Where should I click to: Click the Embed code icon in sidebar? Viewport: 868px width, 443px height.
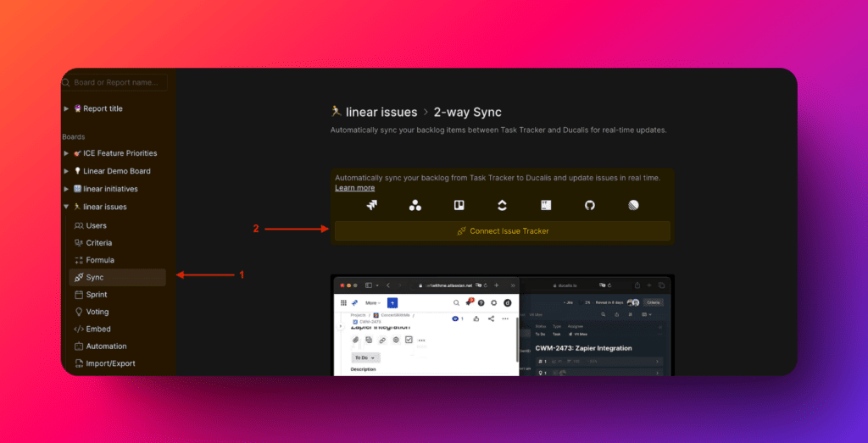79,329
